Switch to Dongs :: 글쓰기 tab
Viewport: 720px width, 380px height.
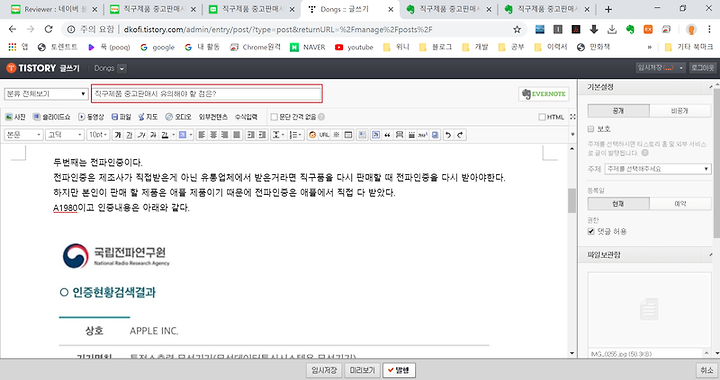[x=350, y=9]
